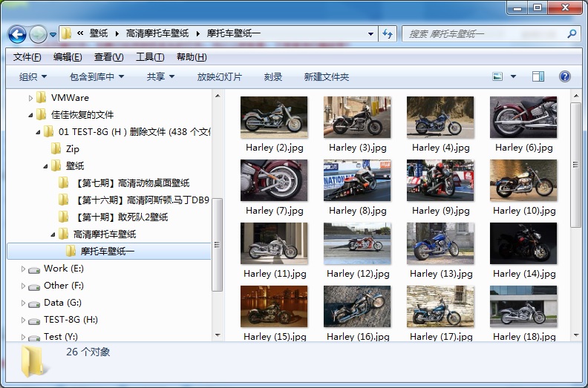Collapse the 佳佳恢复的文件 folder node
The height and width of the screenshot is (388, 588).
click(x=30, y=115)
